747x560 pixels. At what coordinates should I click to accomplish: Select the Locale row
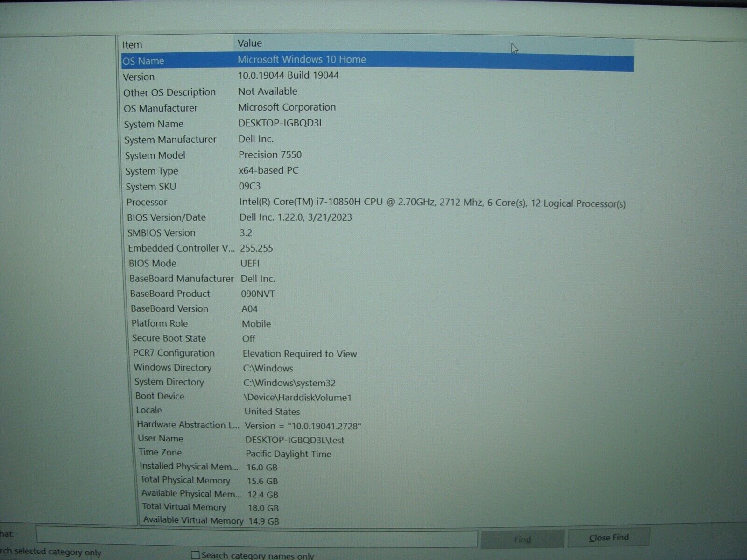377,411
